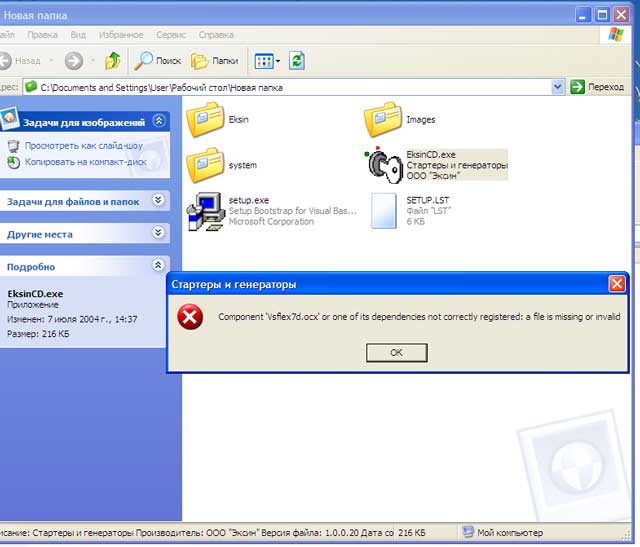Open Поиск search tool
The height and width of the screenshot is (547, 640).
158,61
